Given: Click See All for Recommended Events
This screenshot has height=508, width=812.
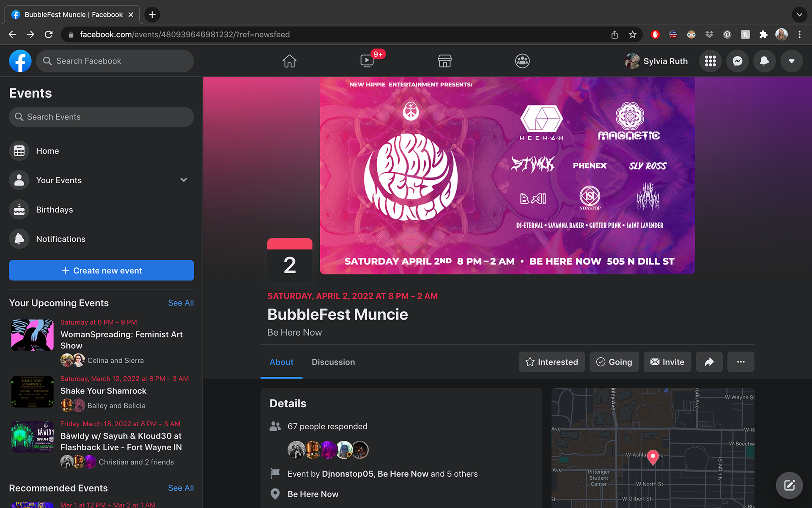Looking at the screenshot, I should [x=181, y=488].
